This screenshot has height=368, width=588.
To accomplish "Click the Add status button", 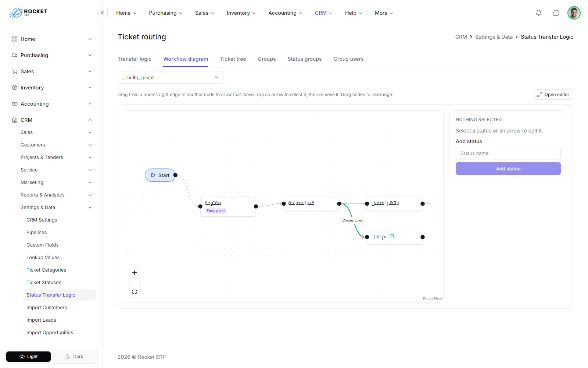I will click(508, 169).
